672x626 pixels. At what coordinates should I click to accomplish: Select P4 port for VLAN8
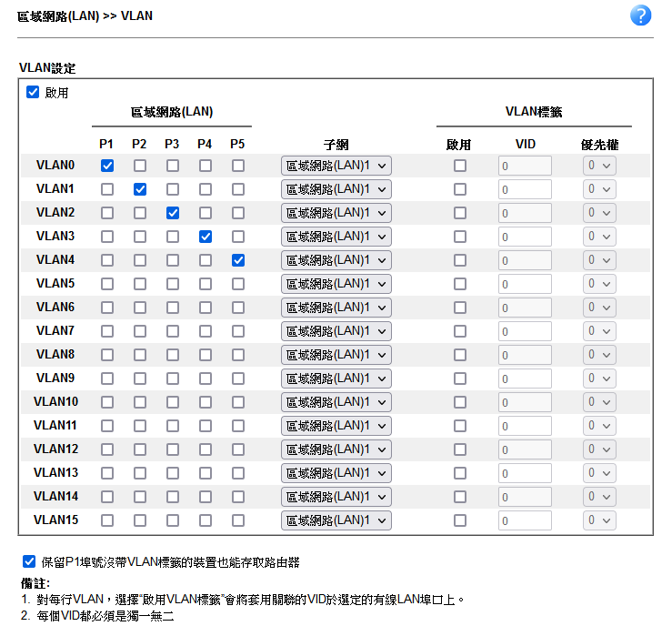[206, 355]
